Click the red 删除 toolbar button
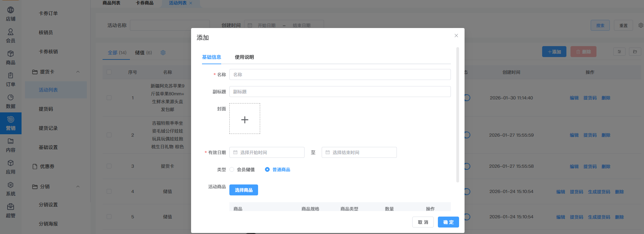Screen dimensions: 644x234 pos(583,52)
